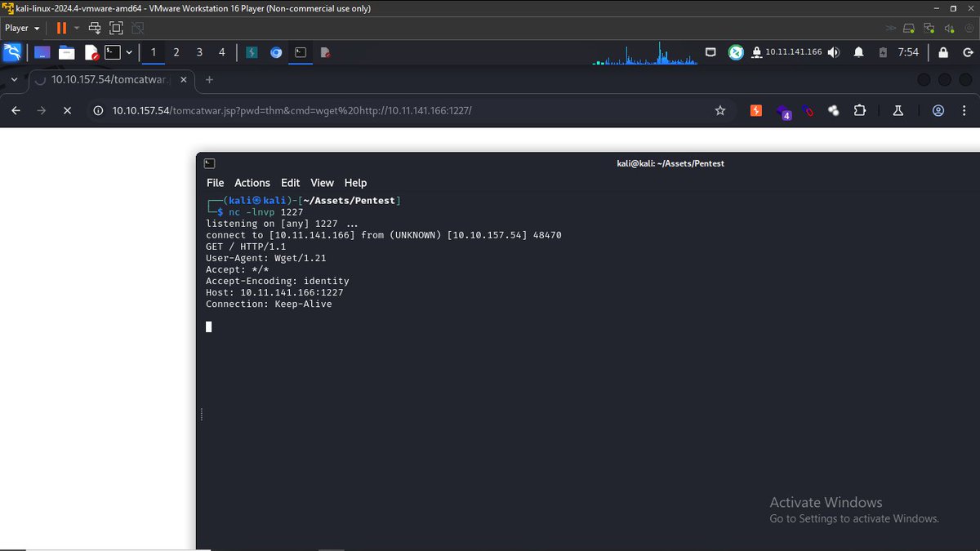Lock the screen with the padlock icon
980x551 pixels.
pos(943,52)
